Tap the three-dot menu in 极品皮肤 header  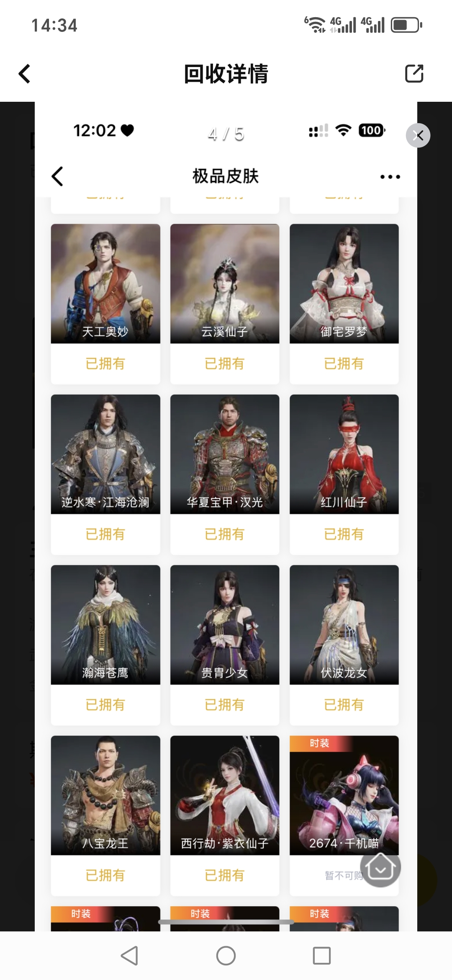click(x=390, y=177)
